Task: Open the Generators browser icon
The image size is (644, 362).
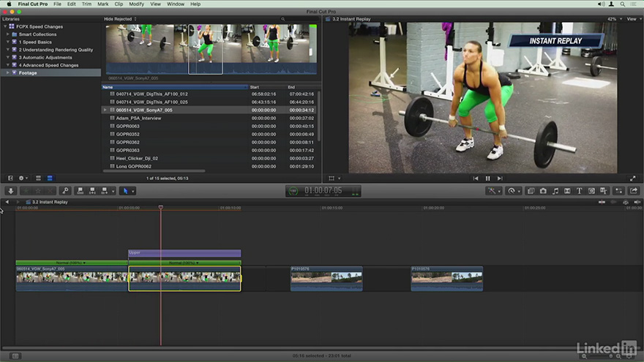Action: 591,191
